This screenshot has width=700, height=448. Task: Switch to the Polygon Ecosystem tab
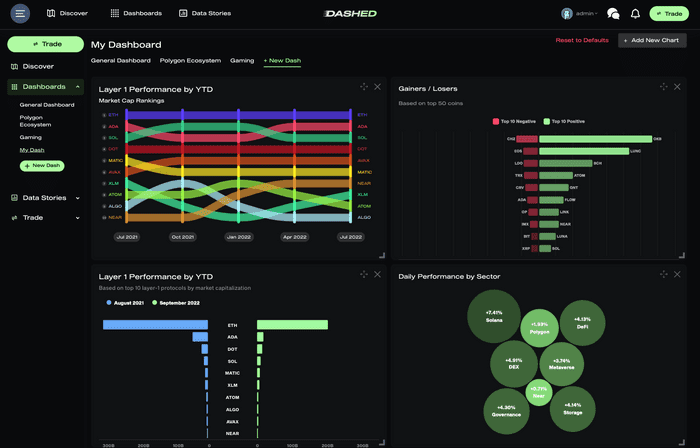[190, 61]
